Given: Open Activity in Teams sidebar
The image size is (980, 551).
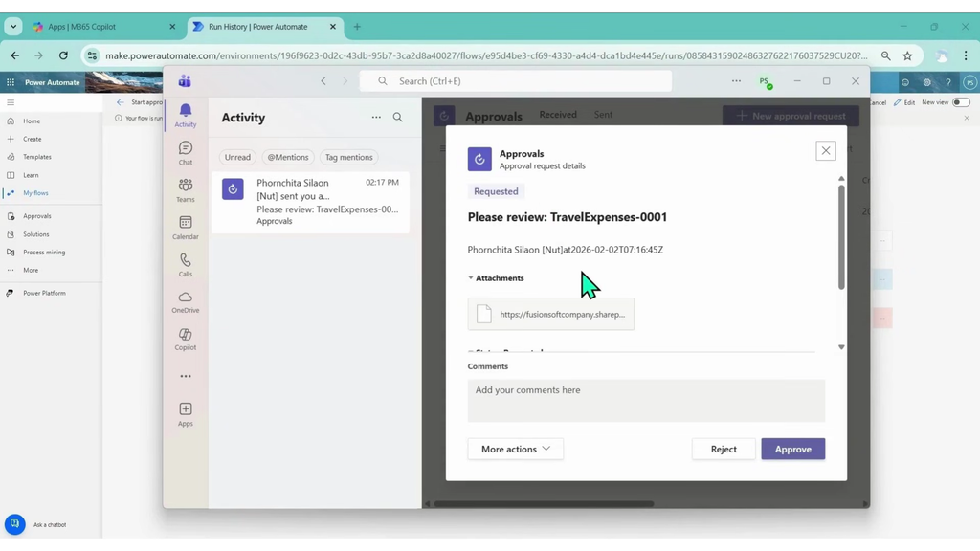Looking at the screenshot, I should (x=185, y=115).
